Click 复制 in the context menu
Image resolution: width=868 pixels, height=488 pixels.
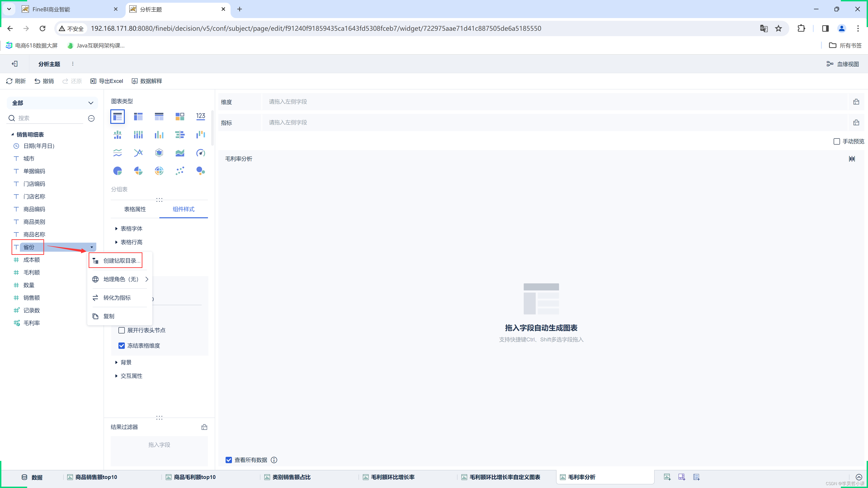[x=120, y=316]
